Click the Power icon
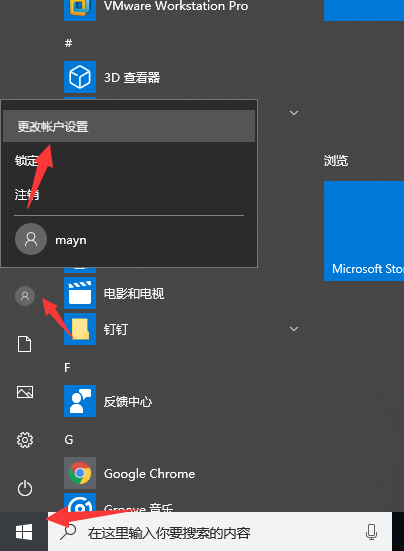This screenshot has width=404, height=551. (x=25, y=488)
